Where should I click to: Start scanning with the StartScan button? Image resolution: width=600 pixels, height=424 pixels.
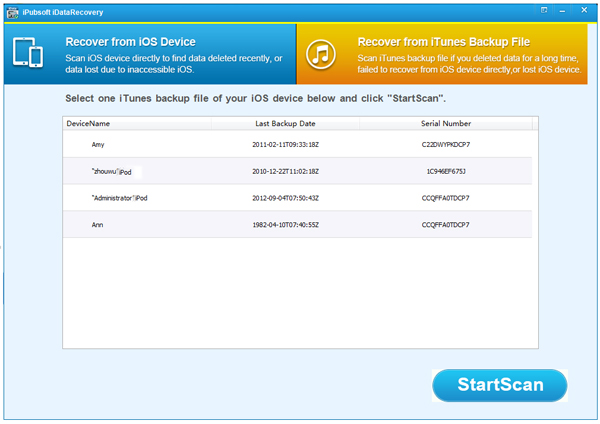[x=500, y=385]
